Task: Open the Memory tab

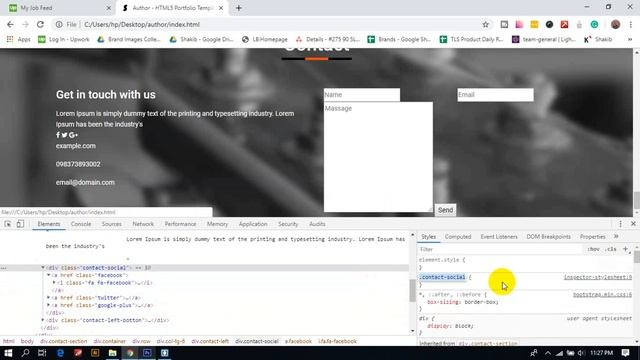Action: (217, 224)
